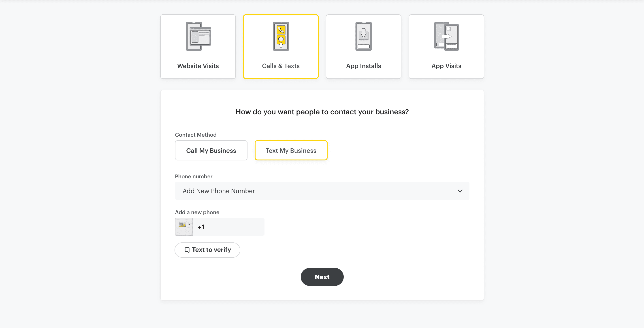
Task: Choose the App Installs goal label
Action: click(363, 66)
